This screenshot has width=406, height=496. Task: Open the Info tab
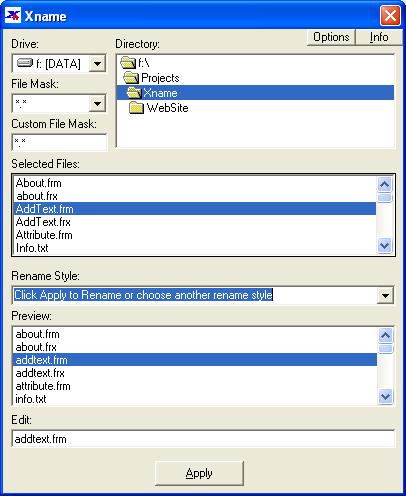coord(379,37)
